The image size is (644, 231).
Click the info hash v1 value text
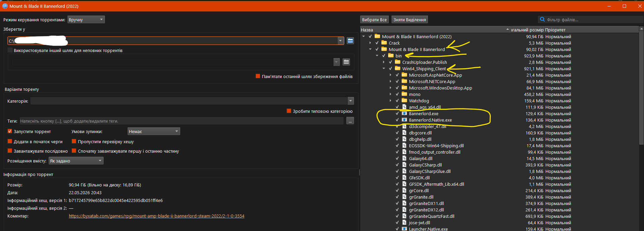point(116,200)
